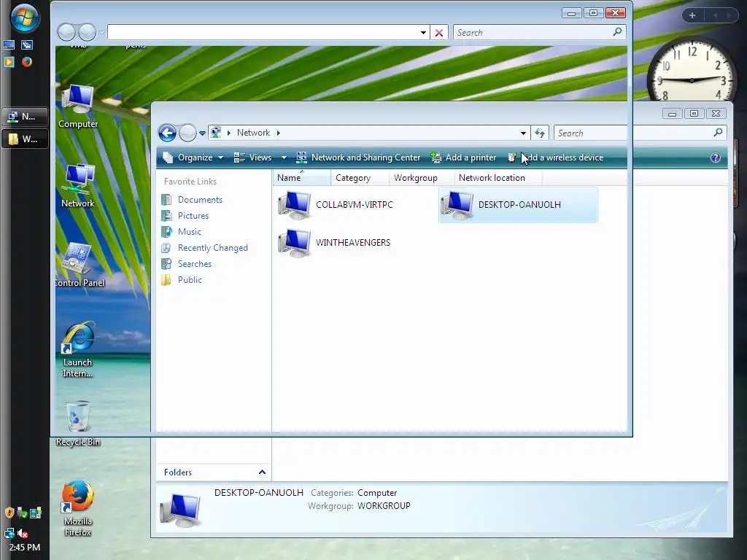Open the Windows Start orb

(24, 17)
